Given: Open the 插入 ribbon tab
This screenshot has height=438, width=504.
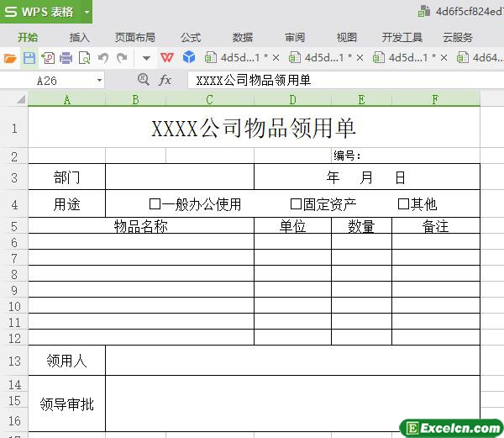Looking at the screenshot, I should pos(80,38).
